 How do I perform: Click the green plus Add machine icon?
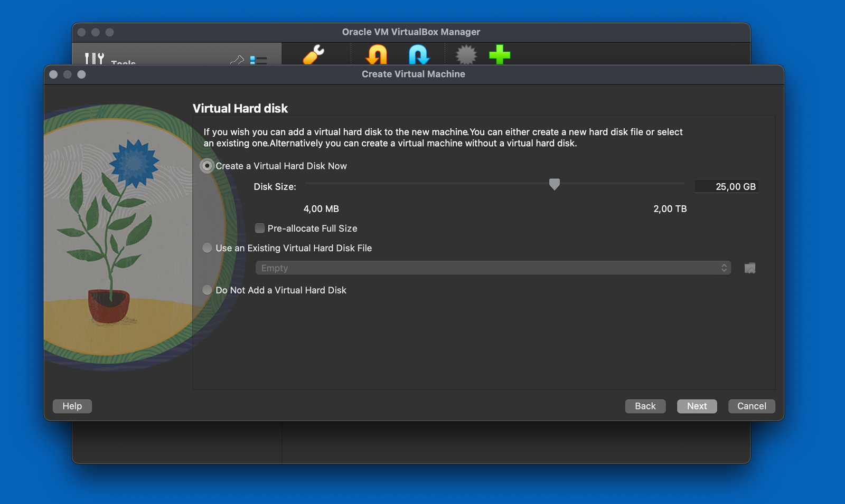[x=500, y=55]
